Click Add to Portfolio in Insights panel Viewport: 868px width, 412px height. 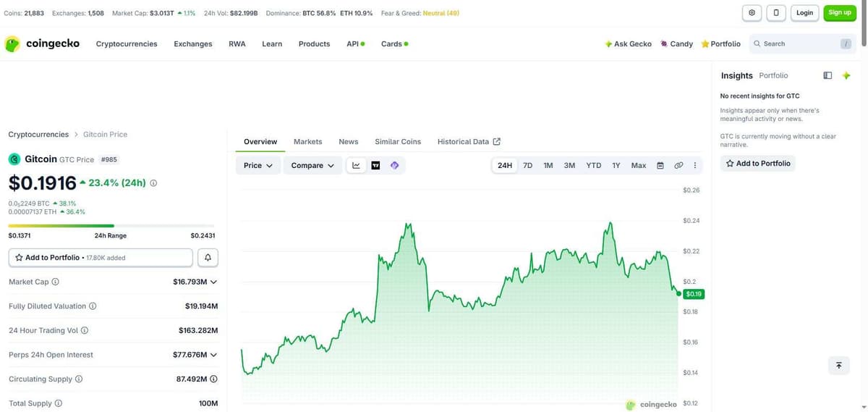pos(758,164)
